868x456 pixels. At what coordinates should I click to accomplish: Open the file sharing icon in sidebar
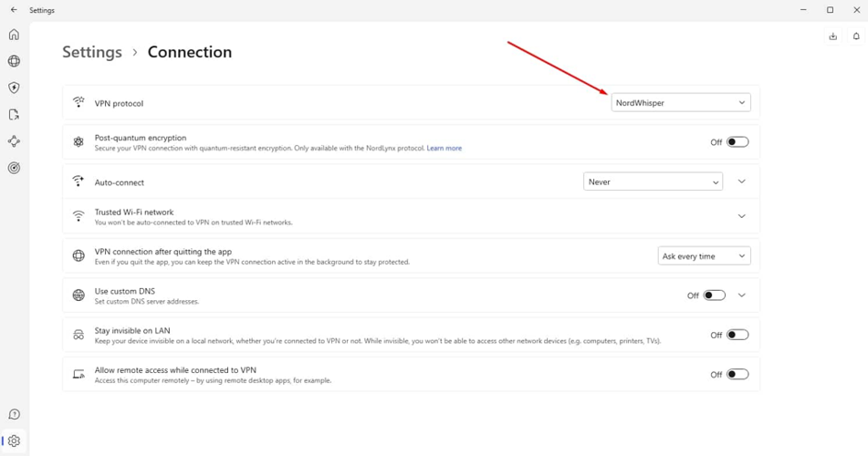[x=14, y=115]
